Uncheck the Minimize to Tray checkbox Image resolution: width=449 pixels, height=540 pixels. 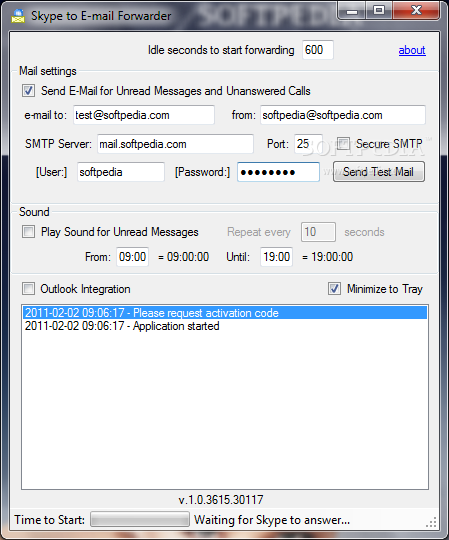click(334, 289)
